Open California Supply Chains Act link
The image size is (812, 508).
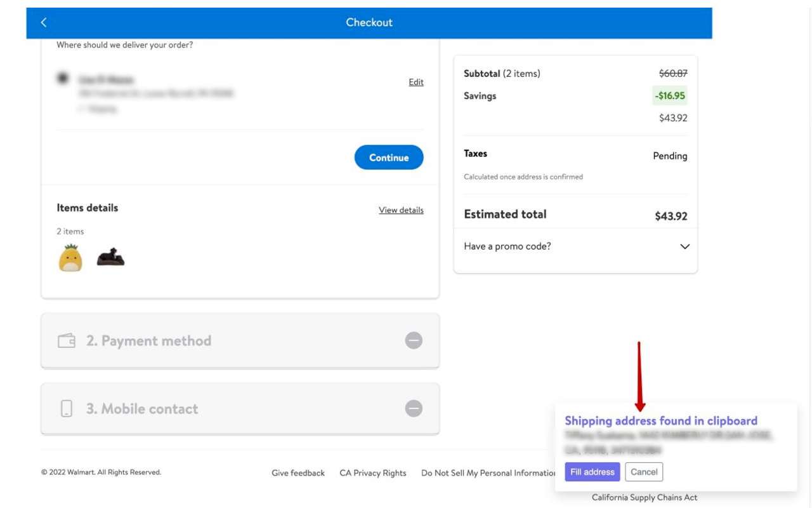[645, 497]
